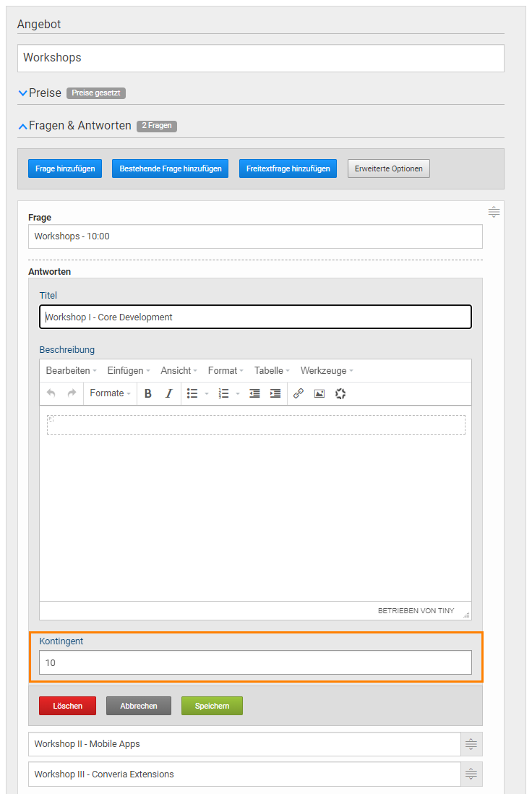This screenshot has width=532, height=794.
Task: Click drag handle of Workshop III row
Action: coord(471,774)
